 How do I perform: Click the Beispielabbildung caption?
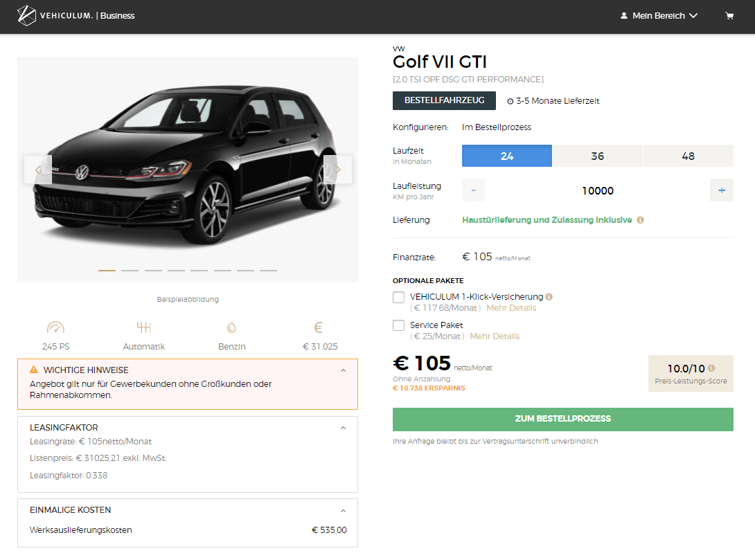tap(188, 299)
